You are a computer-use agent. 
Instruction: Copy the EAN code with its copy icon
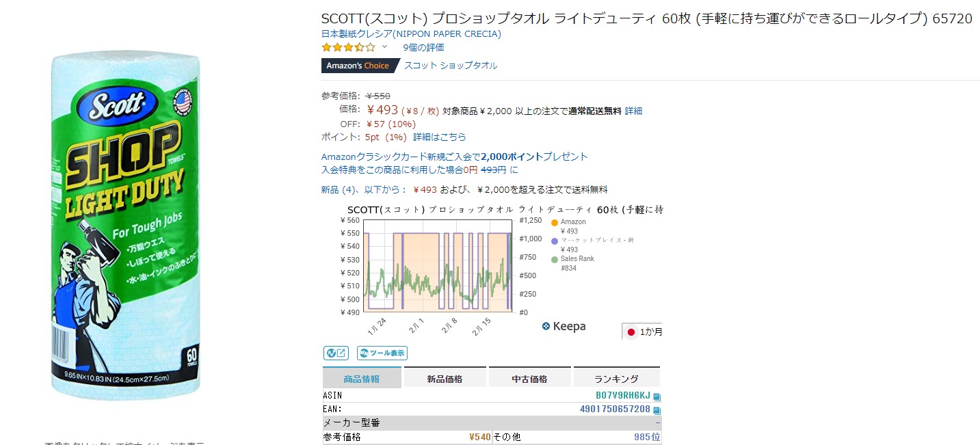657,410
